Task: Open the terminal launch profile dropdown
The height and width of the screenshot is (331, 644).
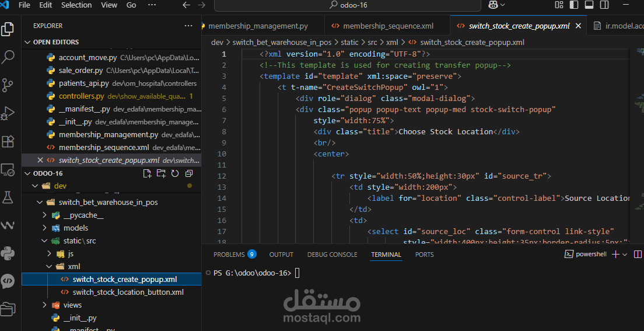Action: (625, 255)
